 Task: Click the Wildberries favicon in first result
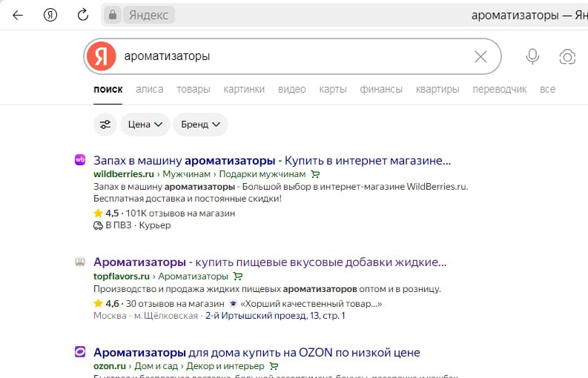(x=80, y=159)
